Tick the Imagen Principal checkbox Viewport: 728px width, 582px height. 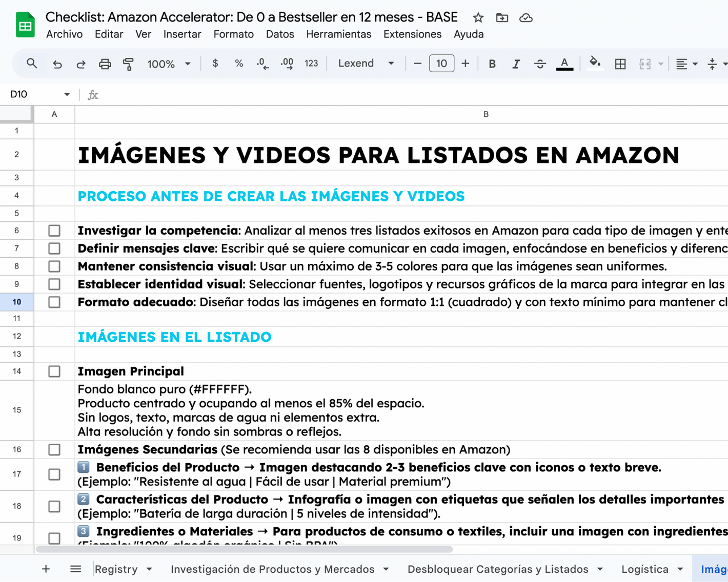(54, 371)
